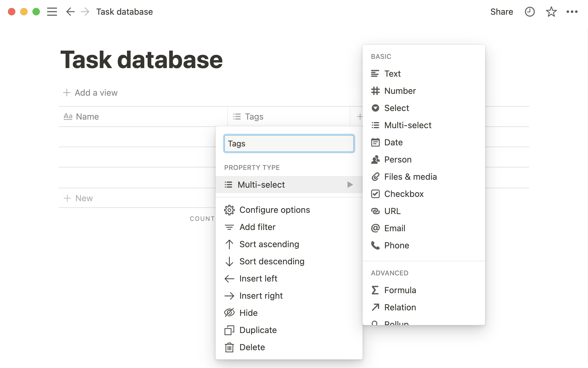This screenshot has width=588, height=368.
Task: Favorite page with the star icon
Action: click(x=551, y=12)
